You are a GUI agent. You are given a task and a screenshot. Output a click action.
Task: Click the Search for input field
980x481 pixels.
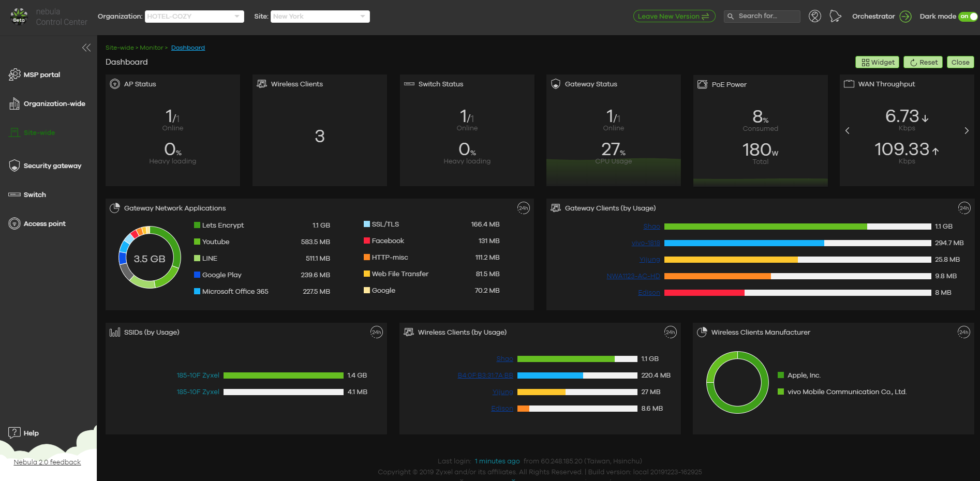[762, 17]
